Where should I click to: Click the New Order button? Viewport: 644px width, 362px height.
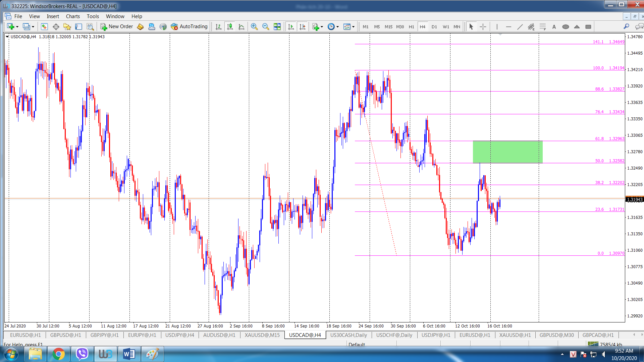[x=117, y=26]
